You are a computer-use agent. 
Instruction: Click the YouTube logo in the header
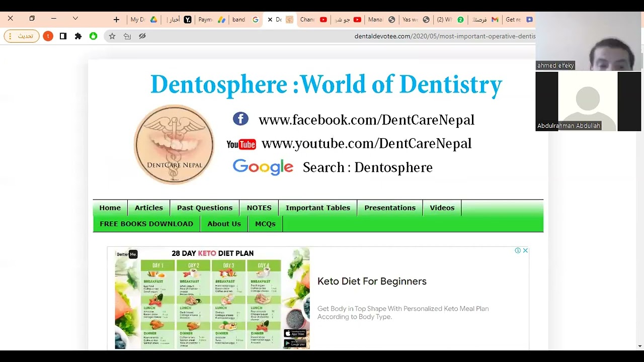pyautogui.click(x=241, y=144)
